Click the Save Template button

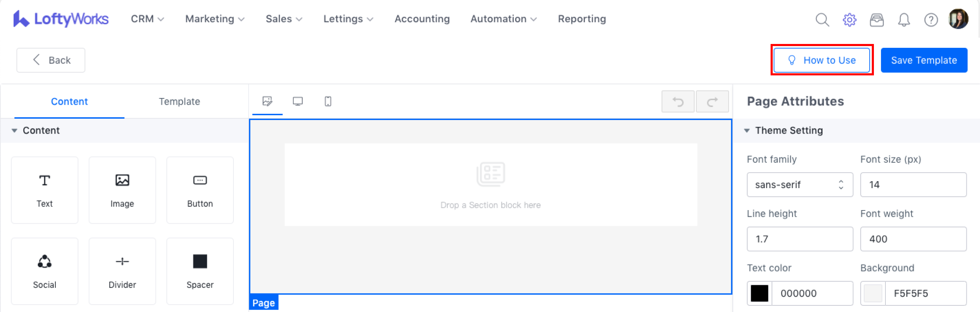point(923,60)
